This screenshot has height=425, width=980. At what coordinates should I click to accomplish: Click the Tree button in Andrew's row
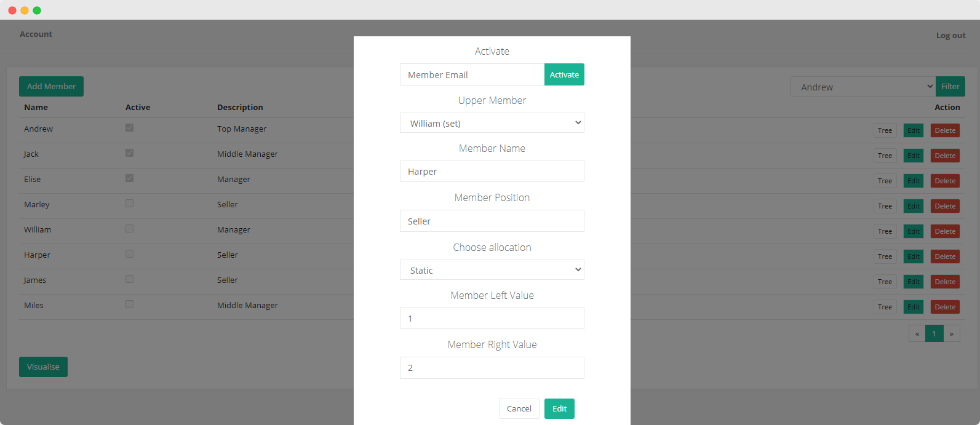coord(885,130)
